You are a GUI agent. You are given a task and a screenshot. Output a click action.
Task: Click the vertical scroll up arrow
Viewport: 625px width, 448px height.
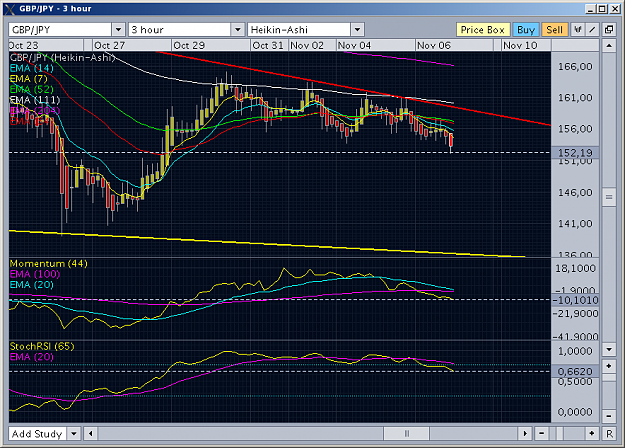point(609,46)
